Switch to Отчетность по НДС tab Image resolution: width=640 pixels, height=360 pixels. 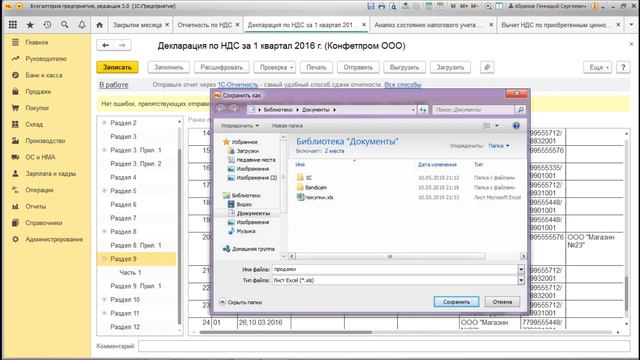(204, 25)
